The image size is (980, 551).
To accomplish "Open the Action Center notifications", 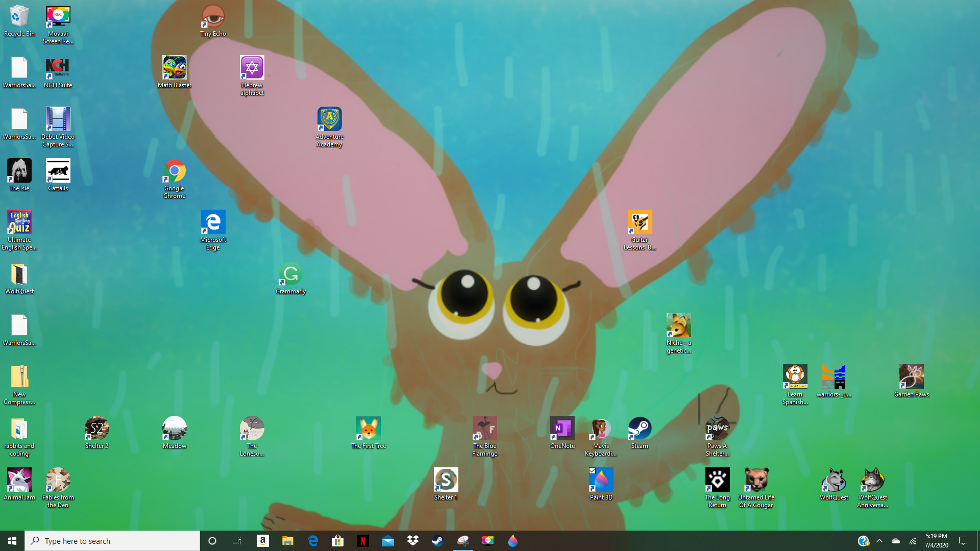I will point(963,541).
